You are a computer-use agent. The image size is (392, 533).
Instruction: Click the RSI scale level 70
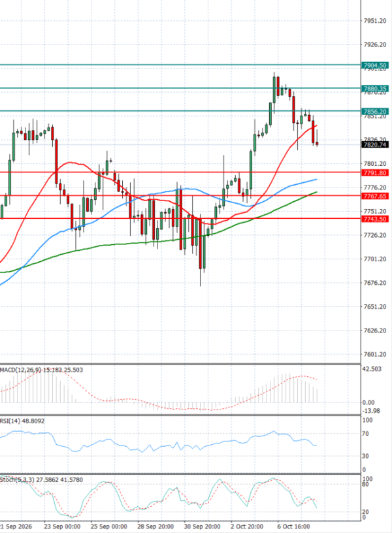(365, 434)
